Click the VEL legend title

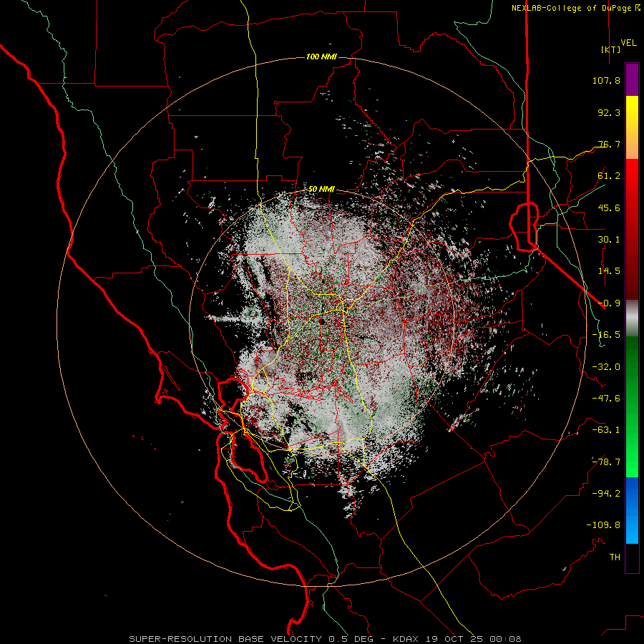point(628,43)
